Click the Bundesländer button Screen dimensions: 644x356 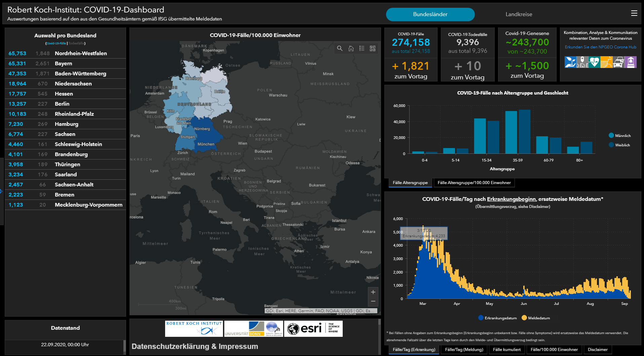pos(430,14)
